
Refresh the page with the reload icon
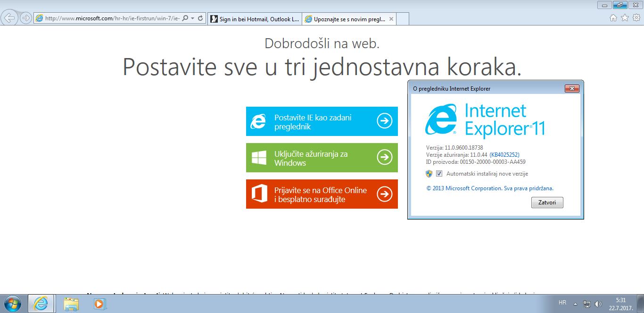200,18
